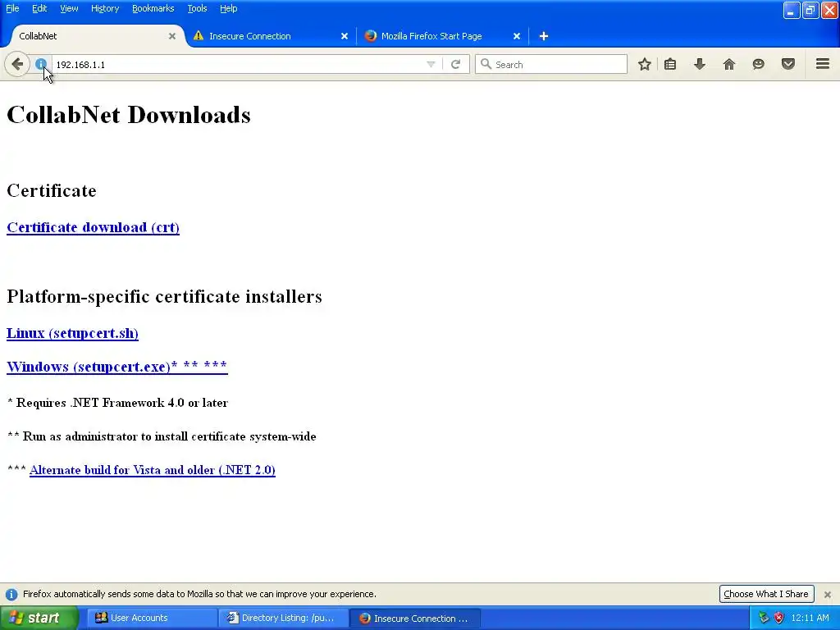Dismiss the Firefox data notification bar
The height and width of the screenshot is (630, 840).
(828, 594)
